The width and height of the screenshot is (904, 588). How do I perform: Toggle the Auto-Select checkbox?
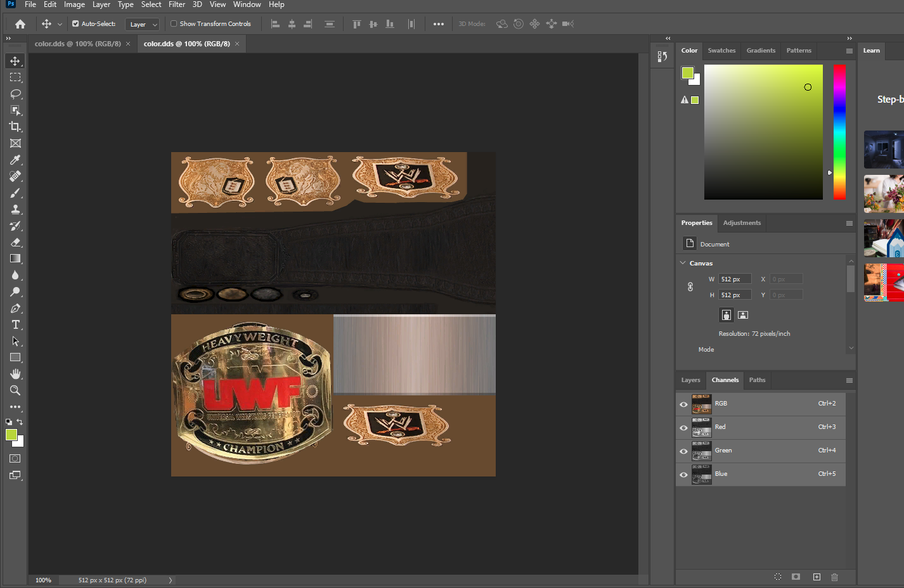coord(75,24)
